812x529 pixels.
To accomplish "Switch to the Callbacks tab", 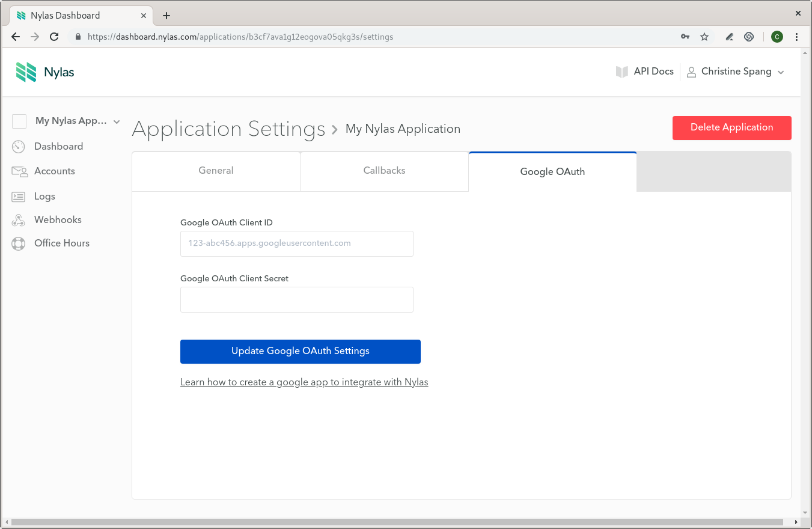I will (x=384, y=171).
